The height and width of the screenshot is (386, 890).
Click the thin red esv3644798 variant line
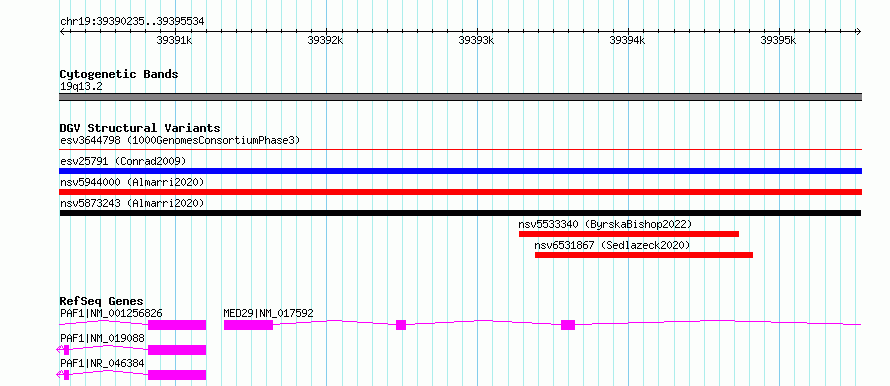[x=460, y=150]
